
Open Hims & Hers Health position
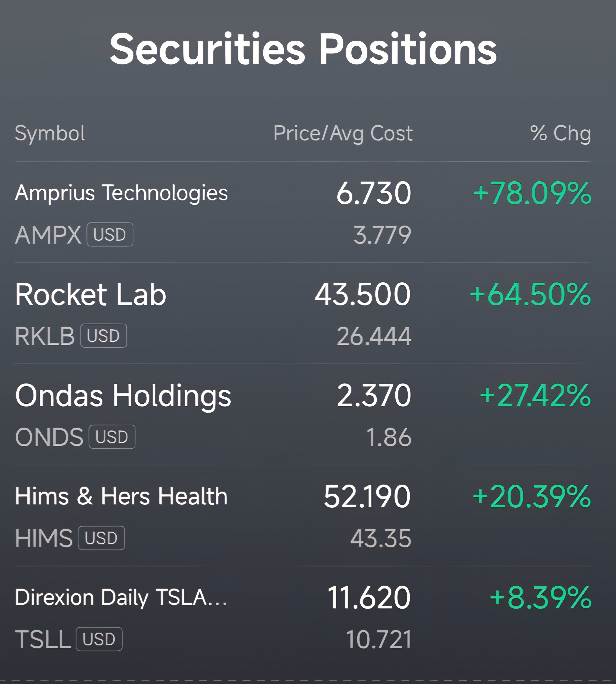point(303,516)
